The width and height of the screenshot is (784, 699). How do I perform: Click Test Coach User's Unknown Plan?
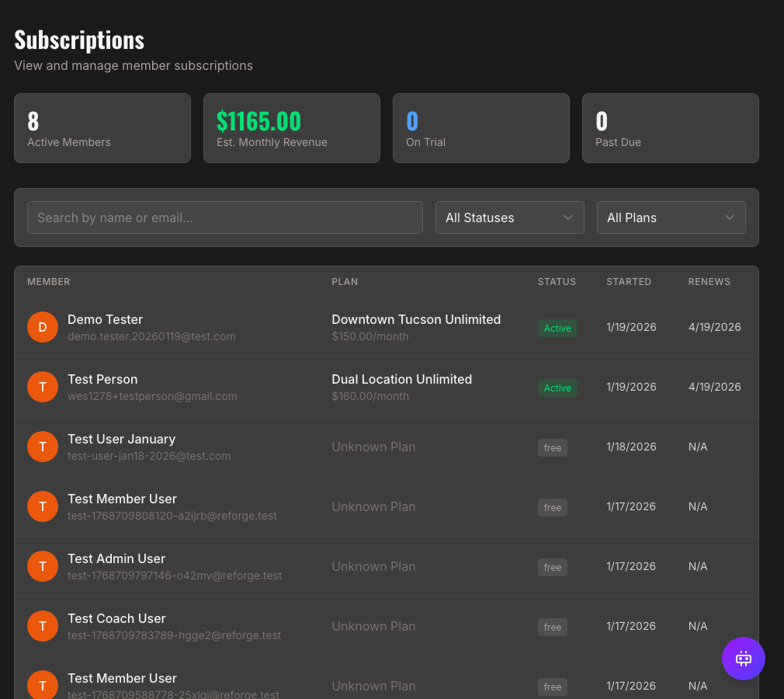[373, 626]
